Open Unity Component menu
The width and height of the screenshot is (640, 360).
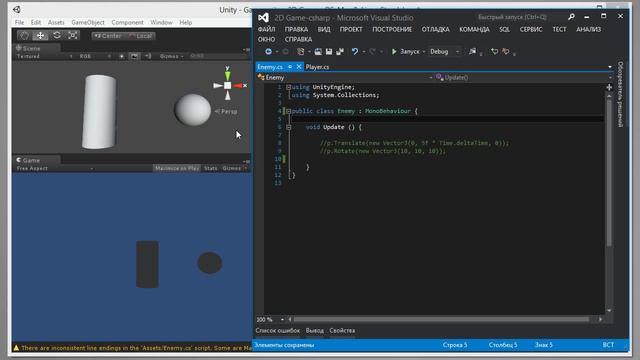pyautogui.click(x=127, y=22)
